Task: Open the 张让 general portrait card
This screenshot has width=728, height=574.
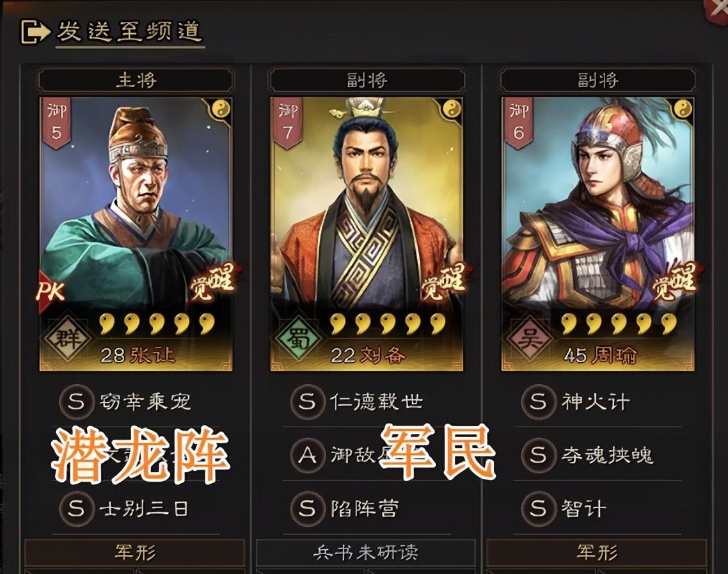Action: tap(136, 234)
